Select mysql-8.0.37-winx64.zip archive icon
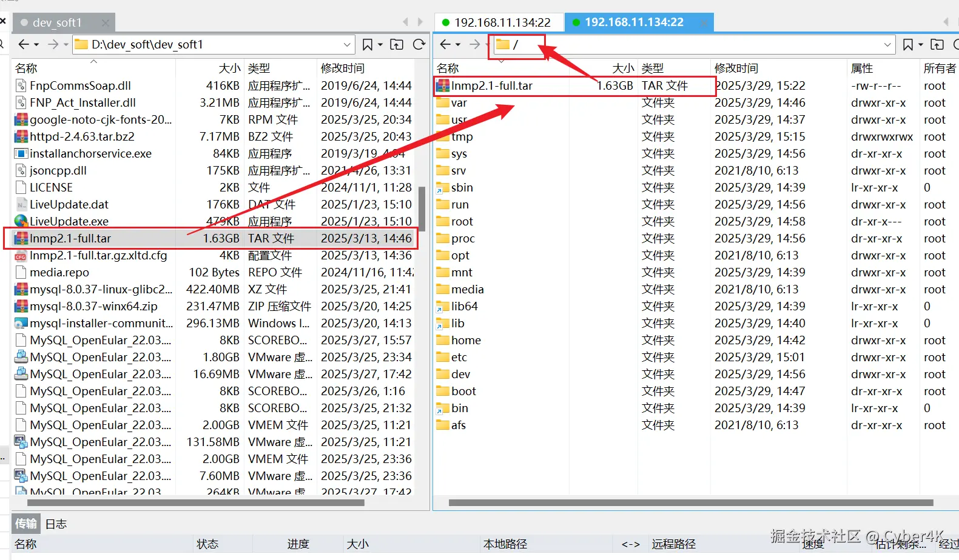Screen dimensions: 959x560 pos(21,306)
